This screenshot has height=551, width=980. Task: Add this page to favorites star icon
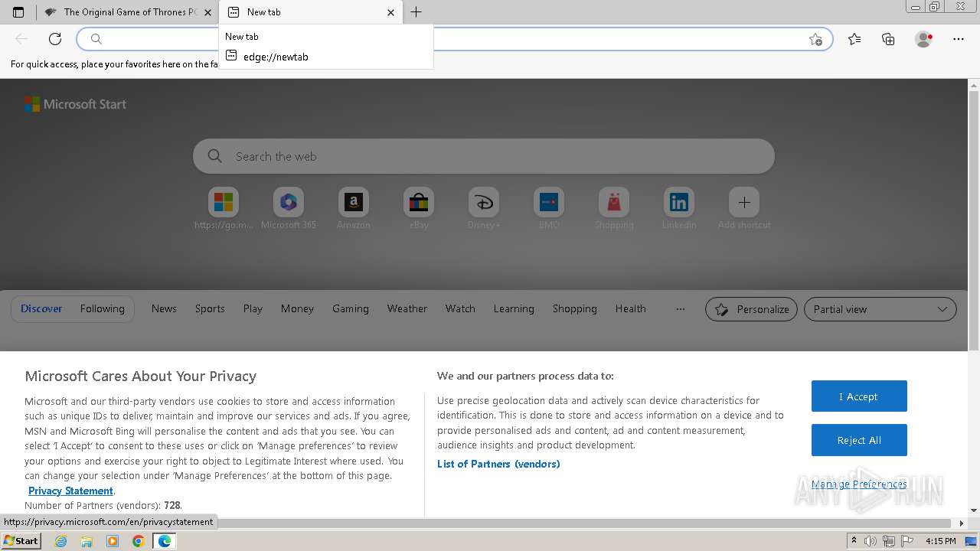(x=815, y=39)
